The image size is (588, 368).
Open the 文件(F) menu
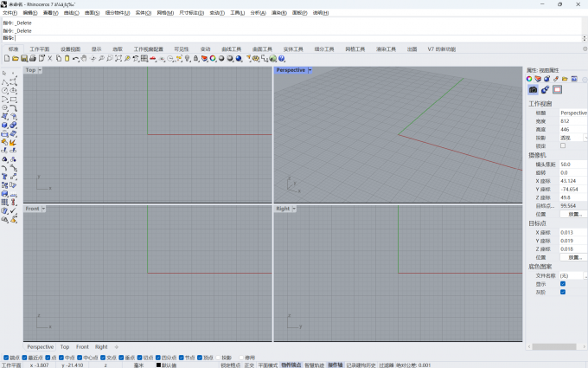10,13
